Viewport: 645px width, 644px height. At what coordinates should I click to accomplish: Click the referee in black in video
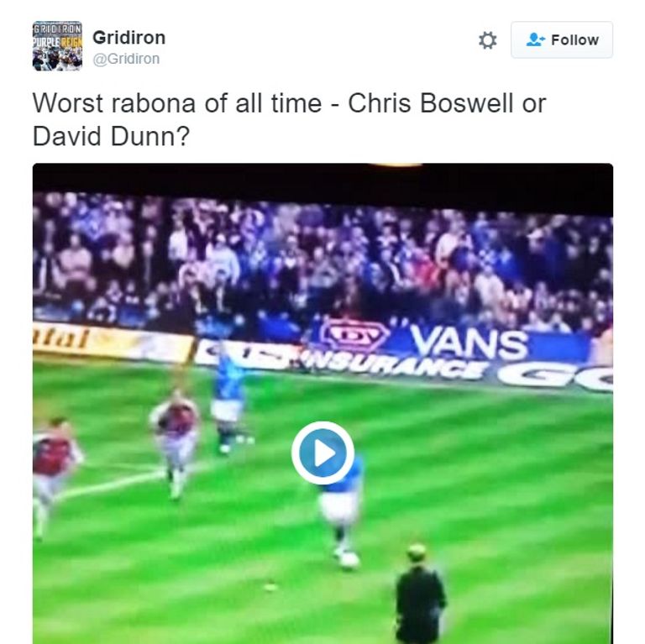coord(420,594)
